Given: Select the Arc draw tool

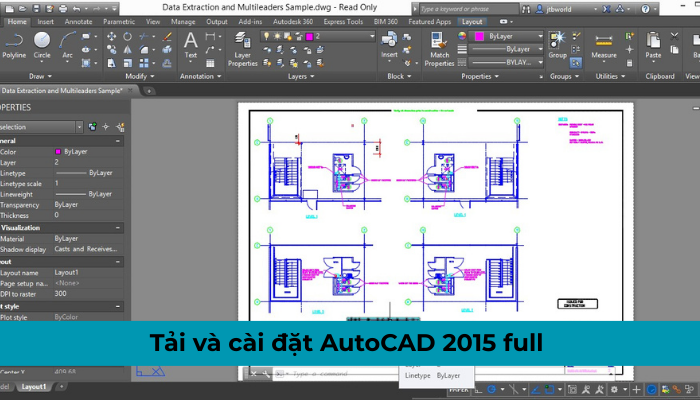Looking at the screenshot, I should 67,45.
